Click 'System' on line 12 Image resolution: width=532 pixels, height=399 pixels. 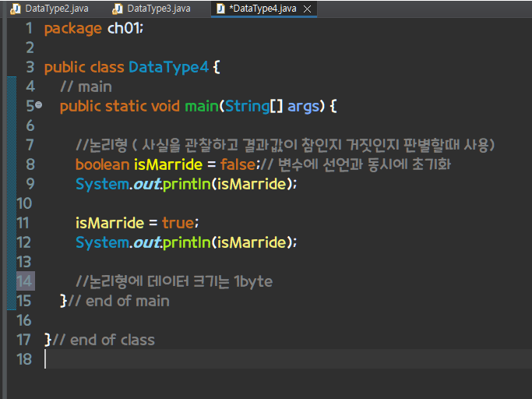102,243
